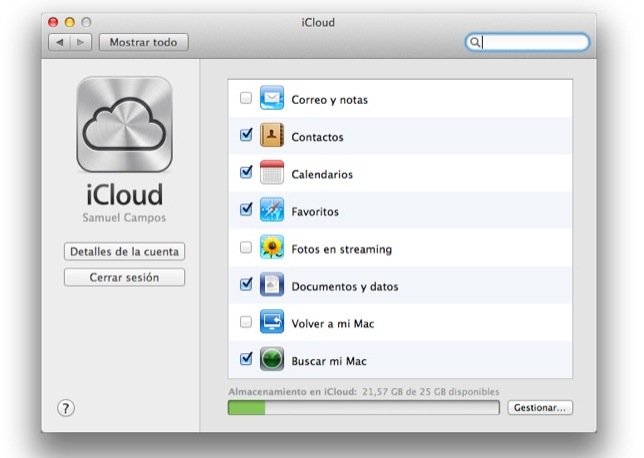Click the Documentos y datos icon
Screen dimensions: 644x458
tap(273, 286)
